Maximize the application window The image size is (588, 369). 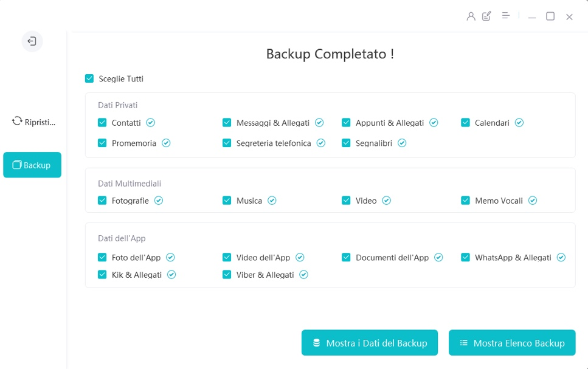[550, 16]
